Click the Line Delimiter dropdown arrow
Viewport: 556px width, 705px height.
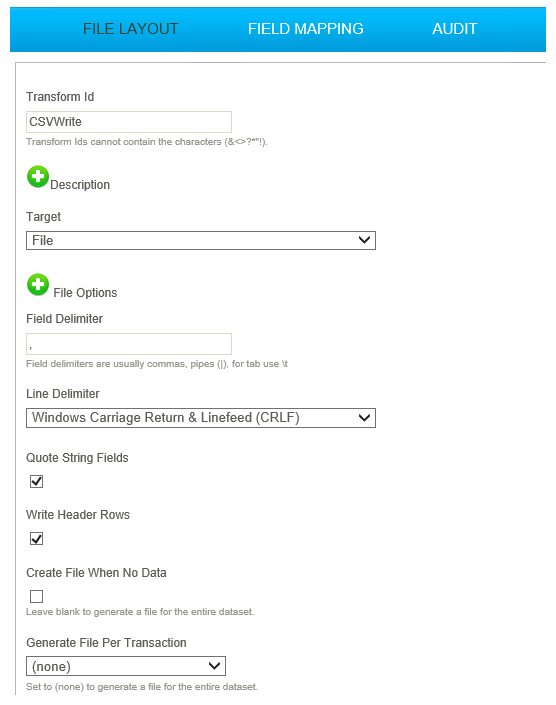(x=365, y=418)
